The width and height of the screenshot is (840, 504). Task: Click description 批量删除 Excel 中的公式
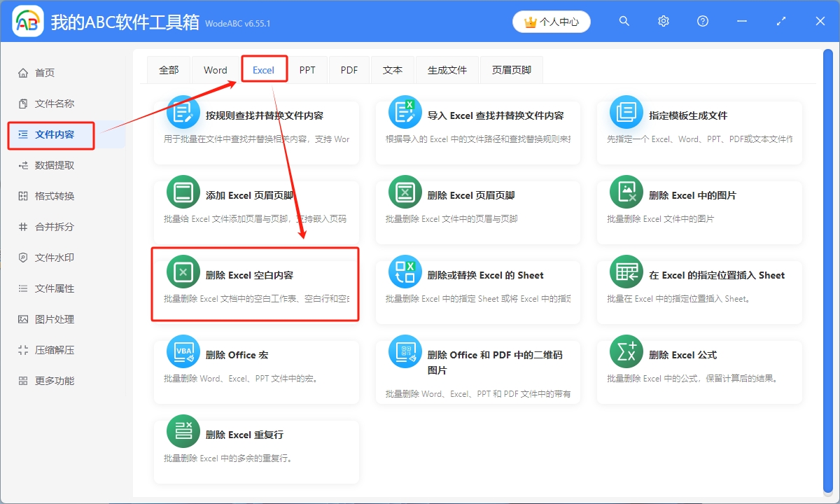(693, 379)
